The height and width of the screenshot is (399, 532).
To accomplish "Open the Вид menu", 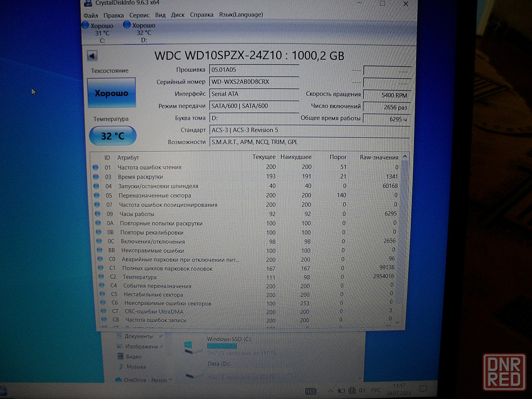I will tap(160, 15).
